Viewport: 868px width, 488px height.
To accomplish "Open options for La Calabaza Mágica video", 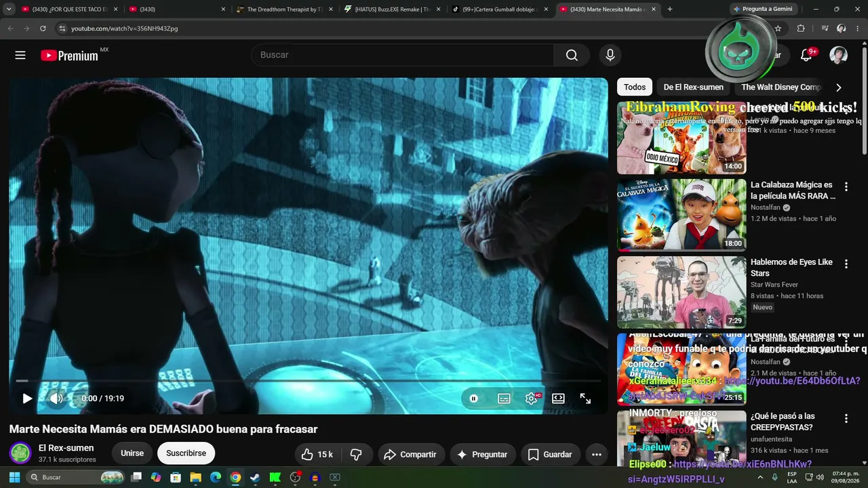I will pyautogui.click(x=846, y=186).
